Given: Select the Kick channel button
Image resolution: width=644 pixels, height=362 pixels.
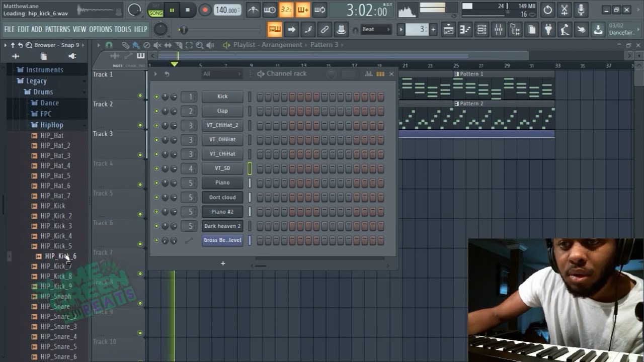Looking at the screenshot, I should click(222, 97).
